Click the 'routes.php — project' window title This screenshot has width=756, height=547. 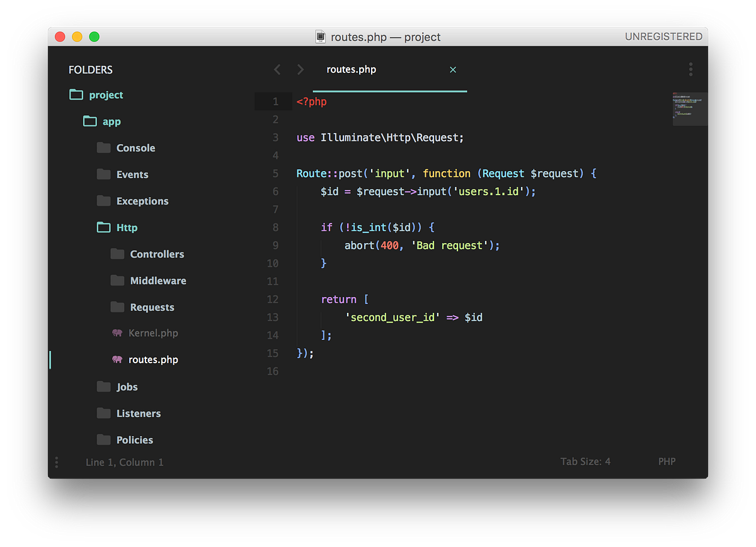click(x=386, y=37)
